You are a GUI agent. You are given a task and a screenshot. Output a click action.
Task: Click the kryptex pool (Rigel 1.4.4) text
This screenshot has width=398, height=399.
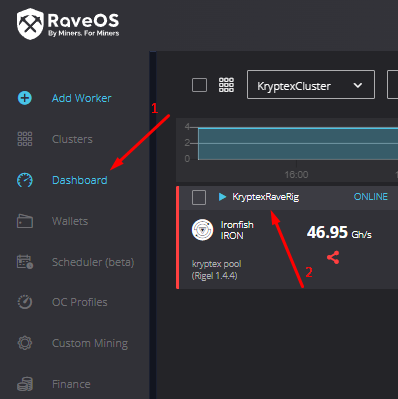tap(216, 270)
